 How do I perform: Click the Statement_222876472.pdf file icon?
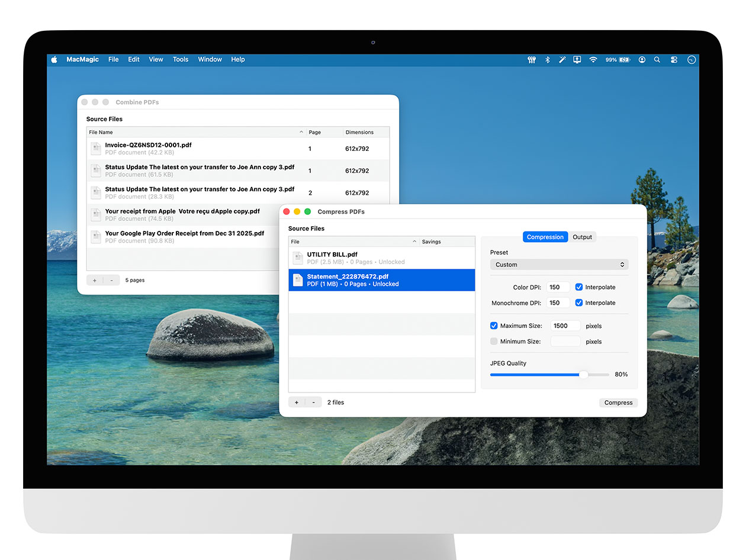tap(297, 279)
